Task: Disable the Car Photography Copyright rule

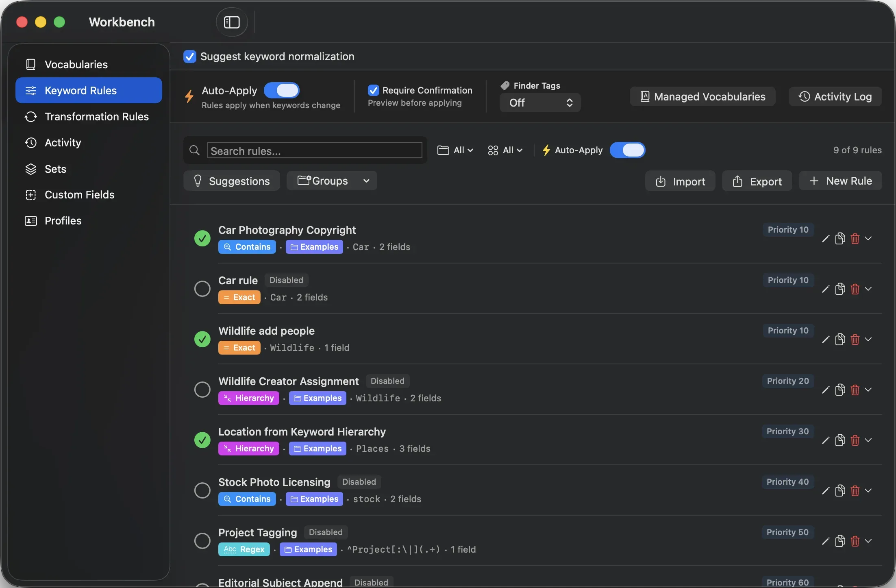Action: 202,238
